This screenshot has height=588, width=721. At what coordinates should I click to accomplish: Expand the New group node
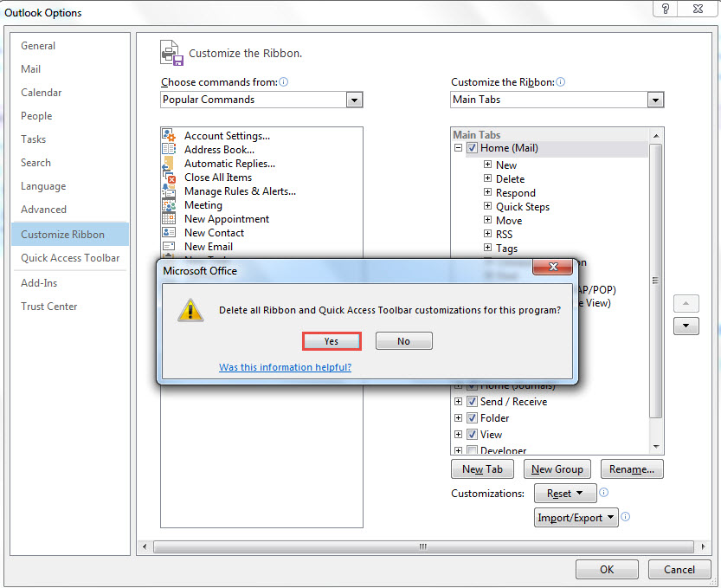(487, 165)
